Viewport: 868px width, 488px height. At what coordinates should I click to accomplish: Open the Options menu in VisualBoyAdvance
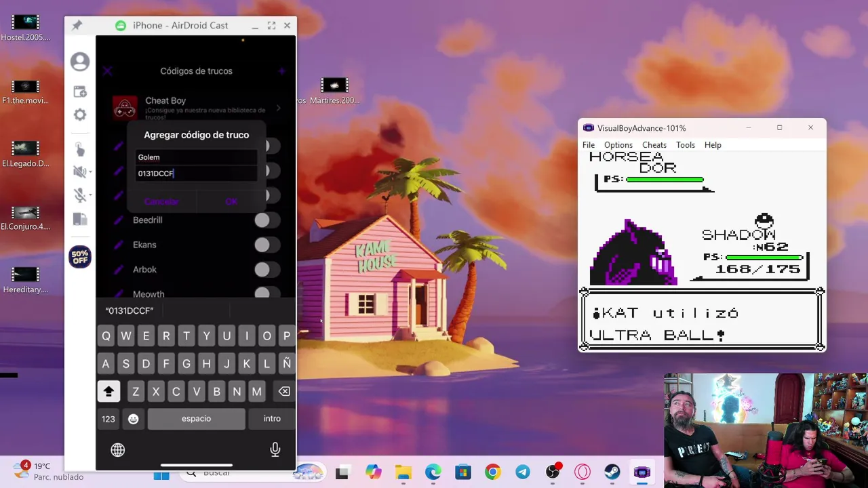(618, 145)
